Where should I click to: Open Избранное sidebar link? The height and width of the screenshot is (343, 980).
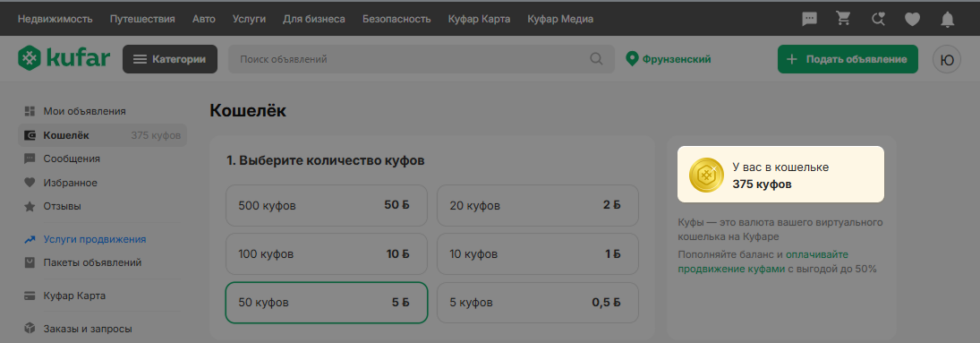pyautogui.click(x=70, y=183)
